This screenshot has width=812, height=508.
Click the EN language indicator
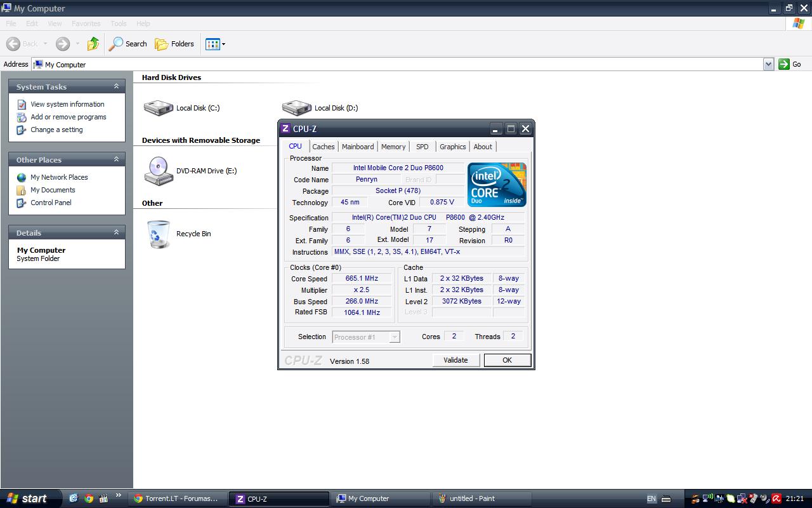point(652,499)
